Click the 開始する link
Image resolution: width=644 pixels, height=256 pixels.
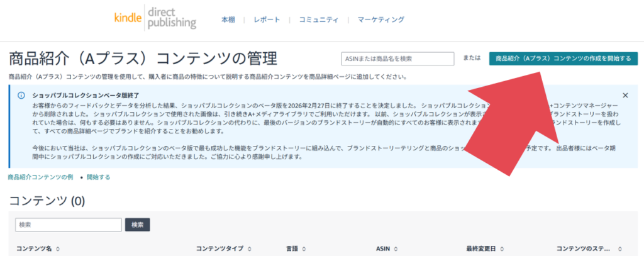coord(98,177)
